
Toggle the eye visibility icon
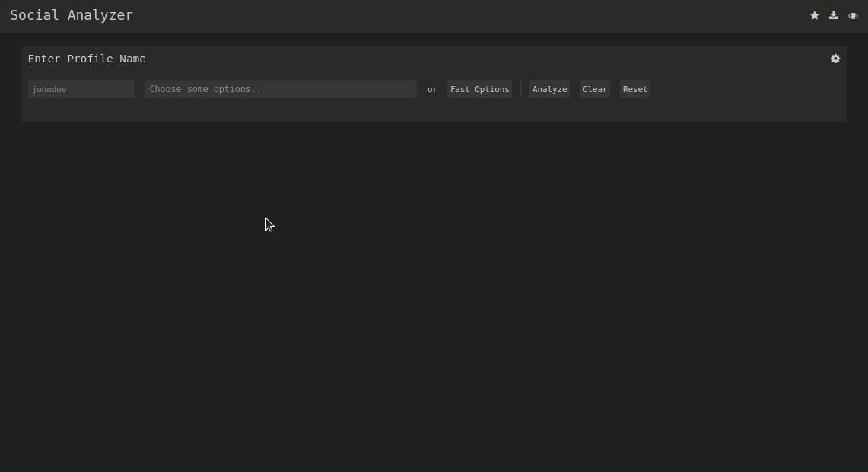click(x=853, y=15)
